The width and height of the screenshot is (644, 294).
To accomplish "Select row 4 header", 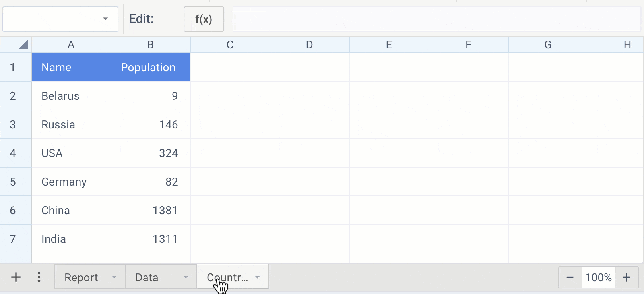I will [x=13, y=153].
